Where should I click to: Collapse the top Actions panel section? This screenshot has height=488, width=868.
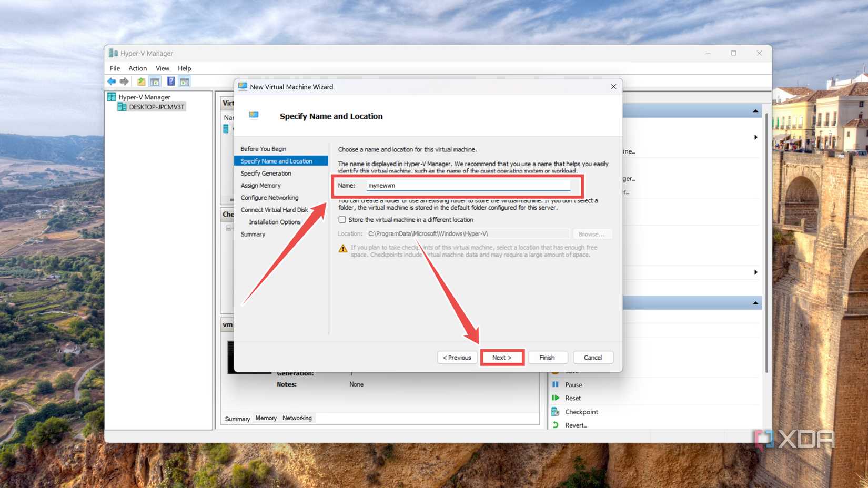pyautogui.click(x=754, y=110)
